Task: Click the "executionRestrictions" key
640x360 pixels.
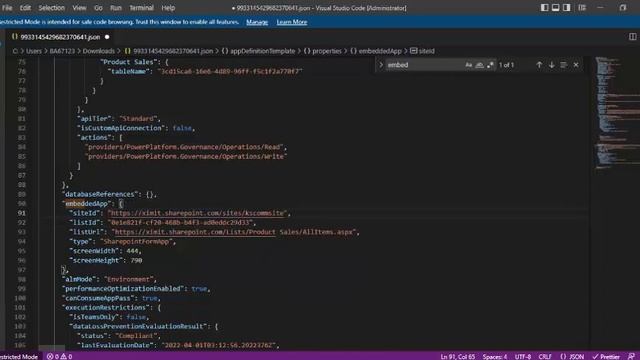Action: point(106,307)
